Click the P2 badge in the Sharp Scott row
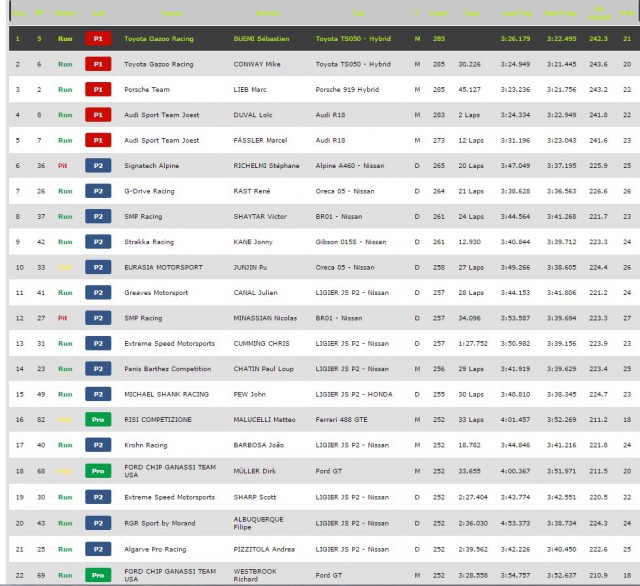Screen dimensions: 640x586 pos(98,497)
